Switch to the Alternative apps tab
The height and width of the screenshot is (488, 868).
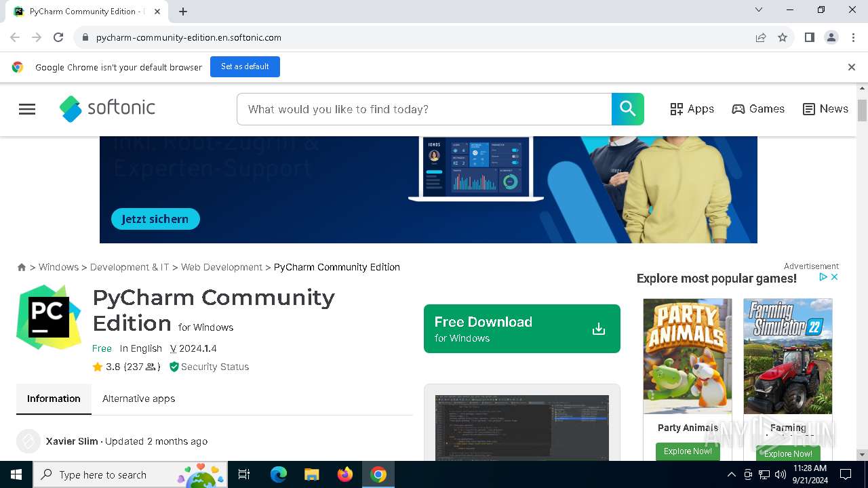coord(139,399)
